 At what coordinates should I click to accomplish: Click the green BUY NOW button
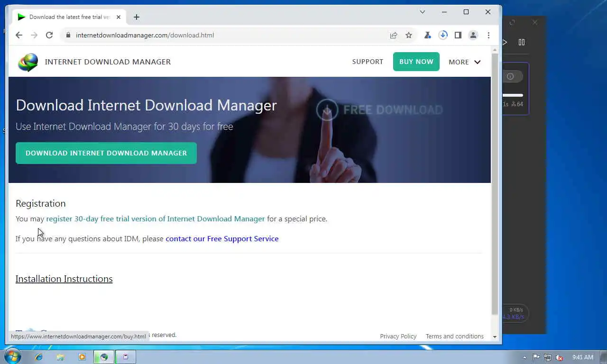416,62
